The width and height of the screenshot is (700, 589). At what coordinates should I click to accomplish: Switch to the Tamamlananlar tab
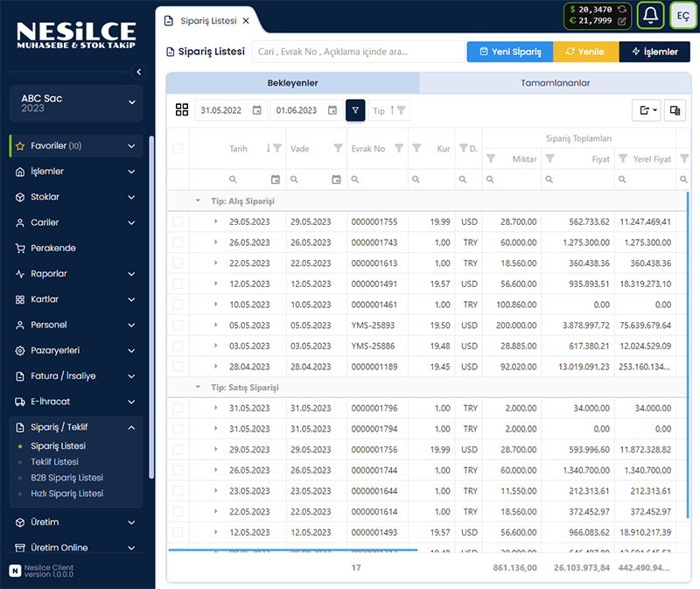click(555, 83)
